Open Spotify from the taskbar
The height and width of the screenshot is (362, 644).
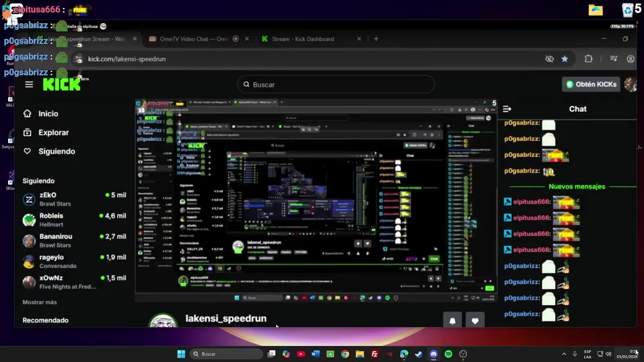[x=448, y=354]
